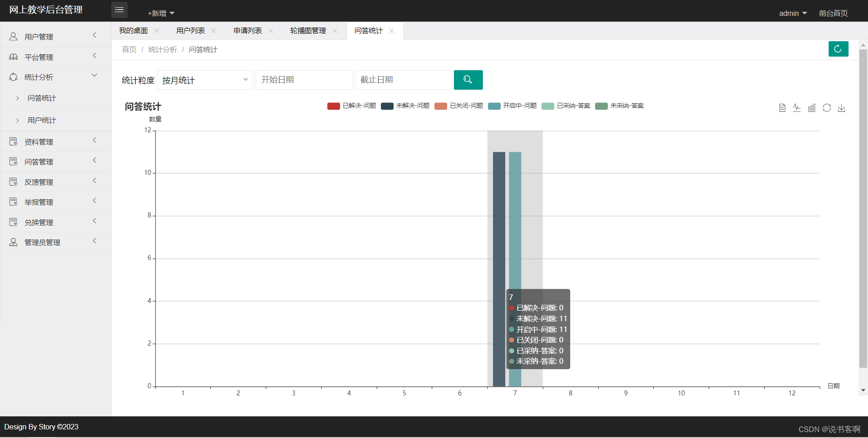This screenshot has height=438, width=868.
Task: Switch to the 我的桌面 tab
Action: click(134, 31)
